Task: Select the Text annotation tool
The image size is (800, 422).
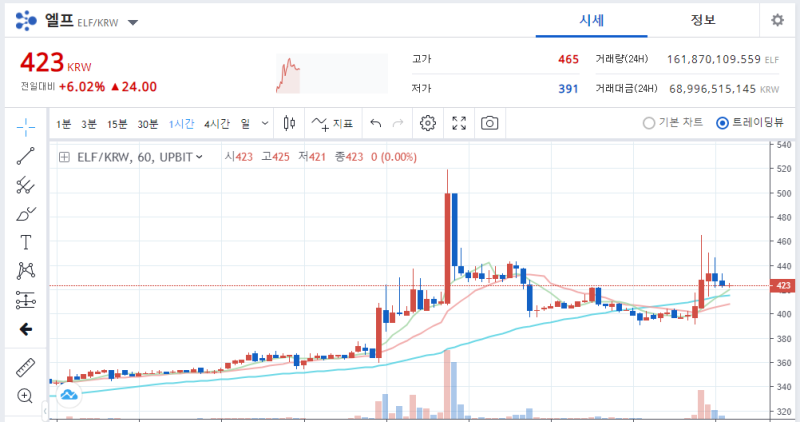Action: tap(26, 242)
